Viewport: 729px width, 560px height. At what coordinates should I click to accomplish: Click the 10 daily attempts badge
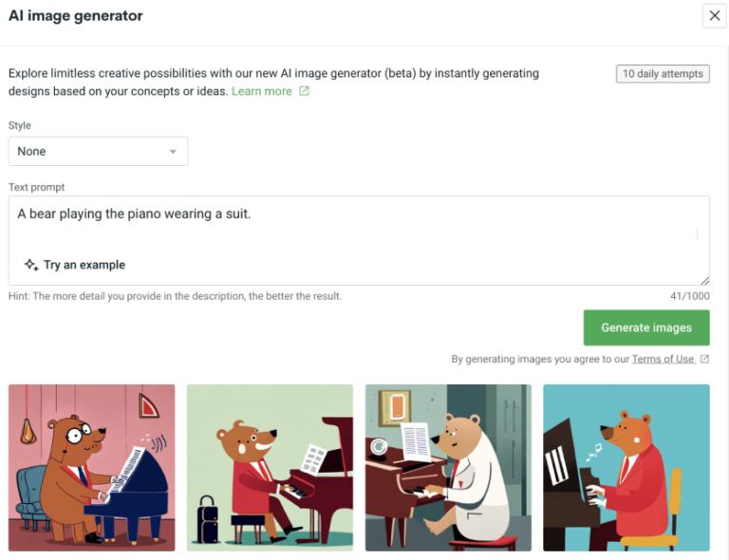point(663,74)
